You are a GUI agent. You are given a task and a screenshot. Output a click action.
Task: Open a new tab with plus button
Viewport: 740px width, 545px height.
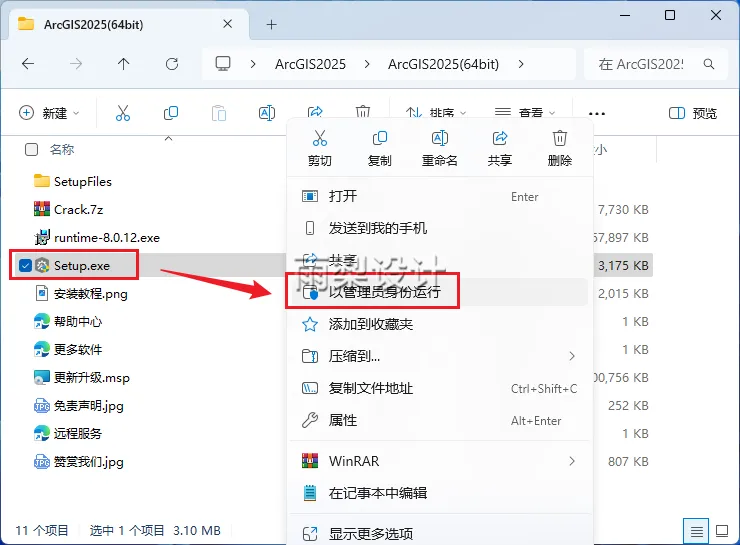click(x=271, y=25)
